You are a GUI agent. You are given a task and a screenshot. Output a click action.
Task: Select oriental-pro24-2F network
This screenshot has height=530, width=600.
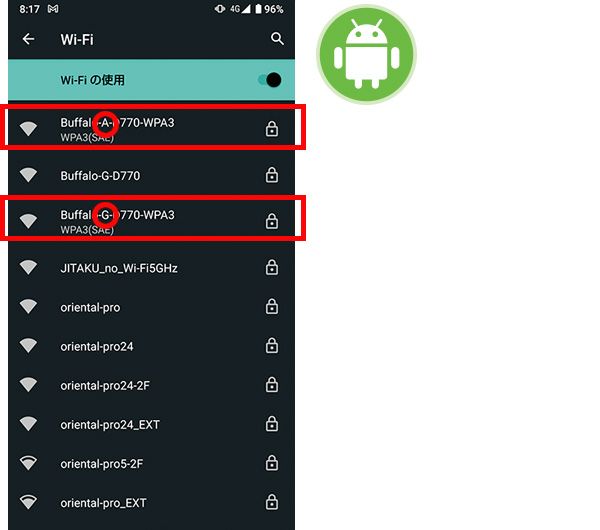pos(152,385)
